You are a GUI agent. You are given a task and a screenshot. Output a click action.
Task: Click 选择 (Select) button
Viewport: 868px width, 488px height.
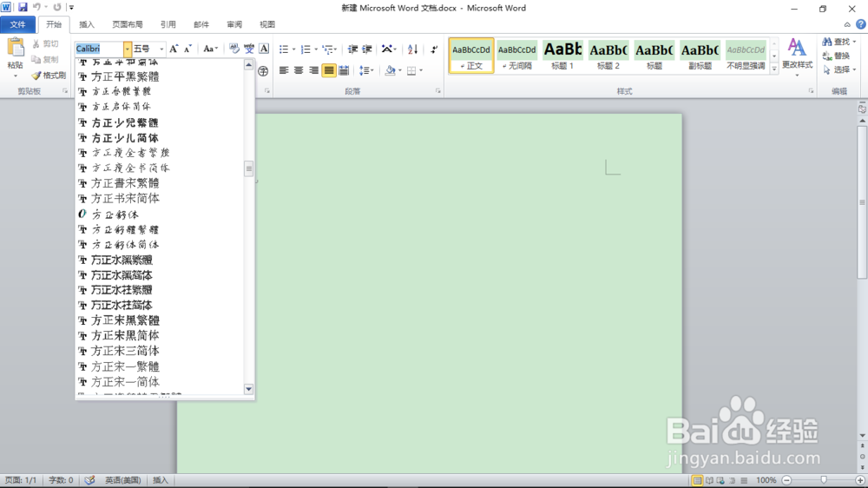(x=838, y=69)
